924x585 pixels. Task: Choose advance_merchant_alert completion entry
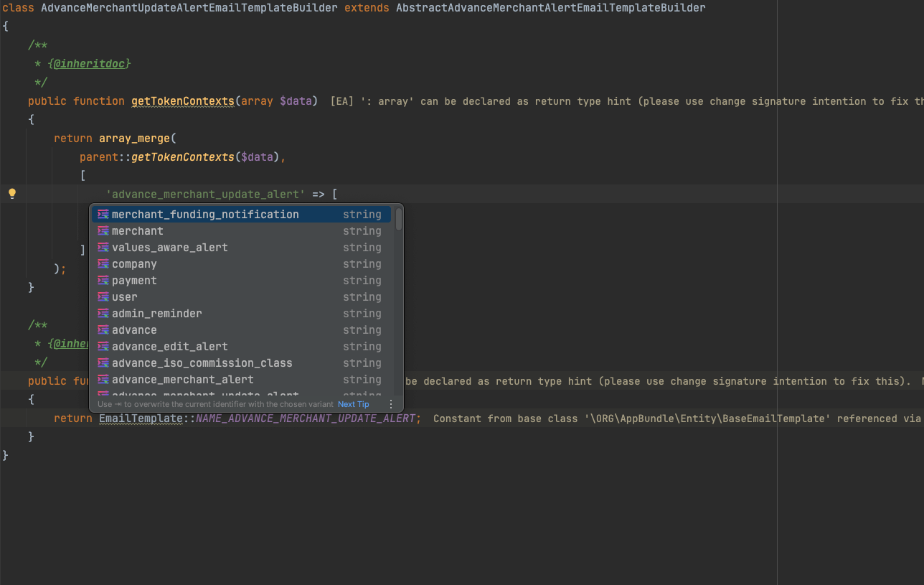click(241, 380)
